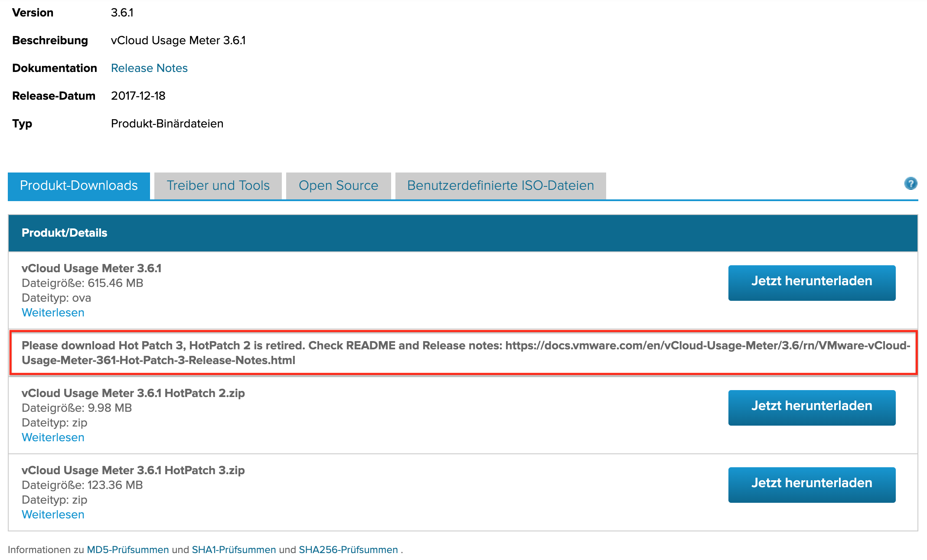Screen dimensions: 927x560
Task: Switch to the Treiber und Tools tab
Action: click(x=218, y=186)
